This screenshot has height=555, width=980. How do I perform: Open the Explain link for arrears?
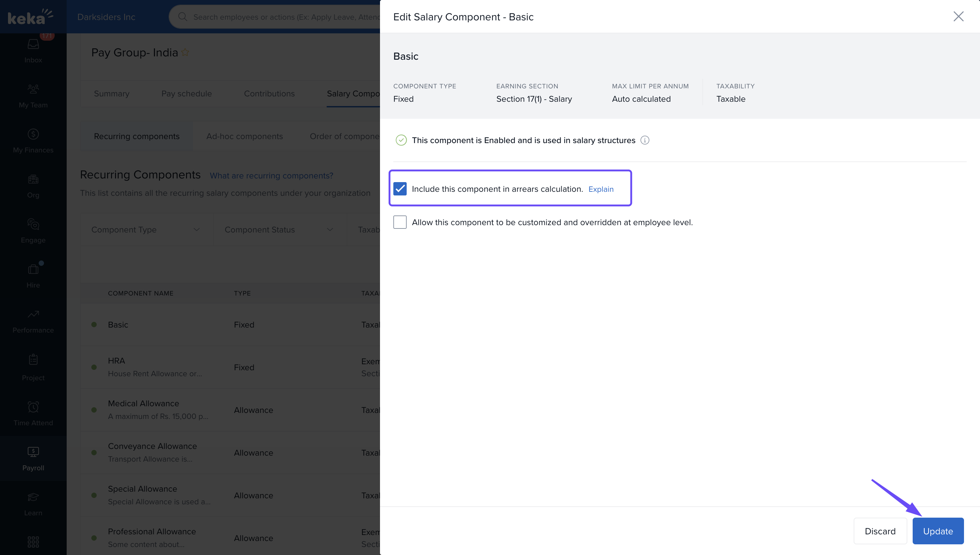point(601,189)
